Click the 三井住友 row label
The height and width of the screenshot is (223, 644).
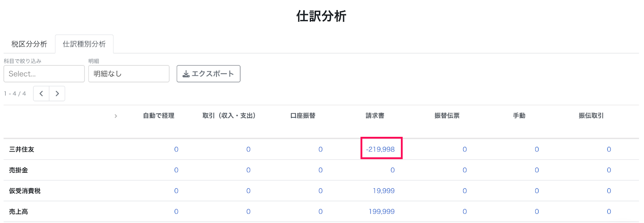22,149
